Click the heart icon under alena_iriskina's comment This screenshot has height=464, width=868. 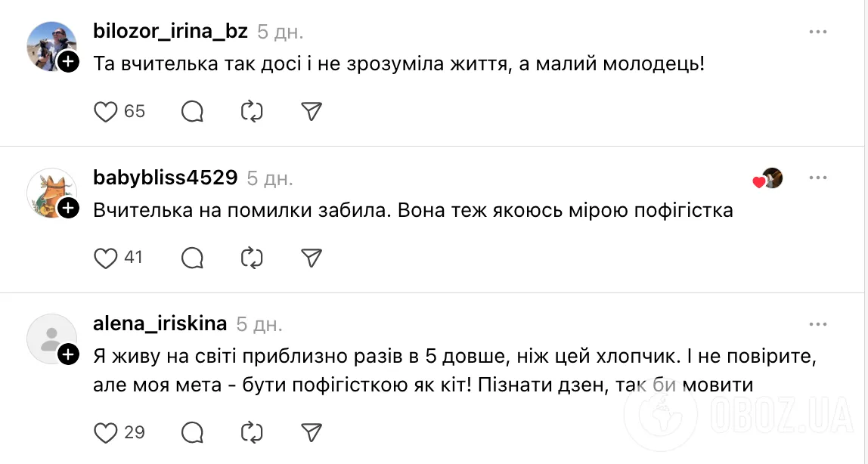(105, 433)
